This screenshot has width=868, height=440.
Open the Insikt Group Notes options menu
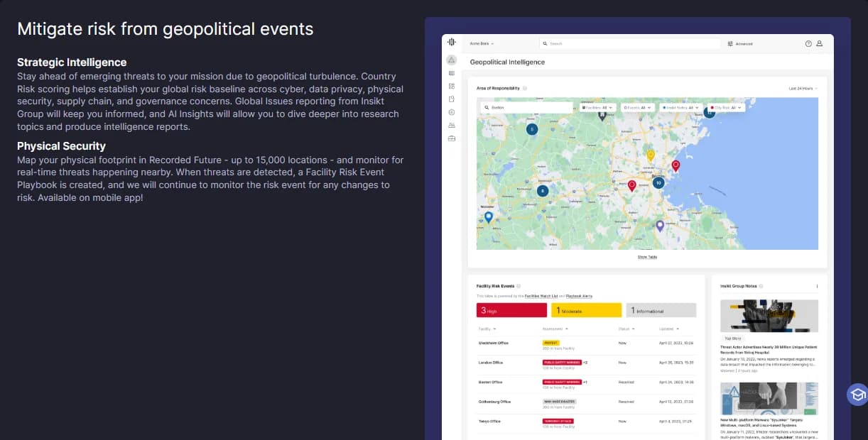pos(817,286)
